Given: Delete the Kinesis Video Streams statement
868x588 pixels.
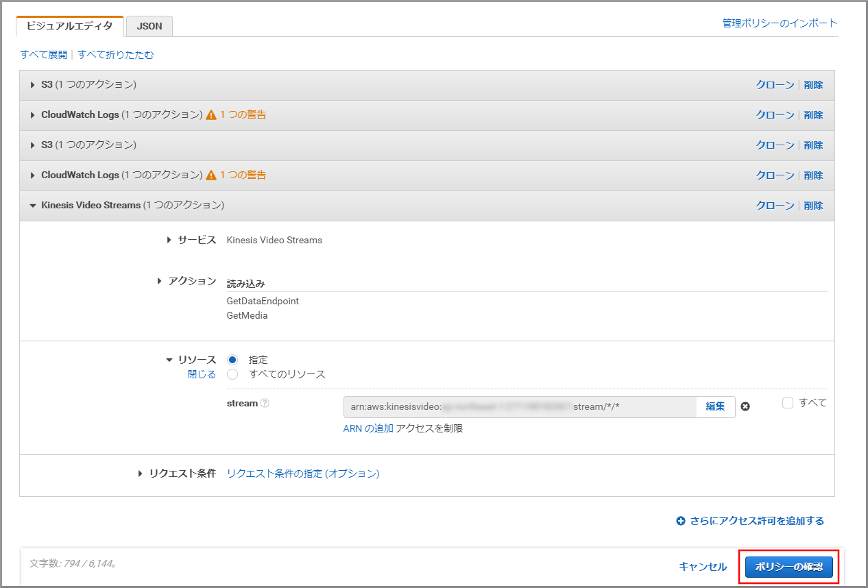Looking at the screenshot, I should pos(813,206).
